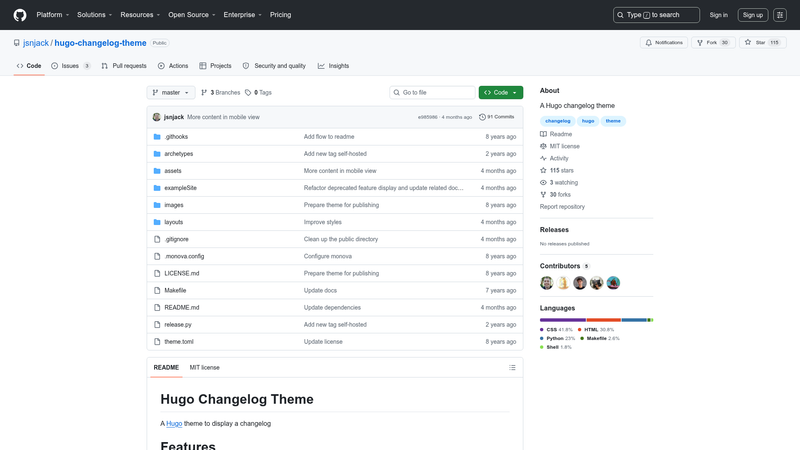Open the fifth contributor avatar
This screenshot has height=450, width=800.
tap(613, 283)
